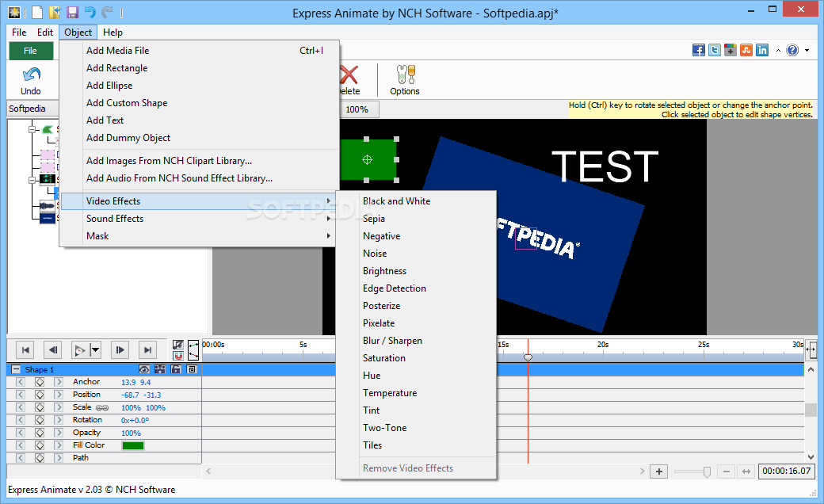The width and height of the screenshot is (824, 504).
Task: Click the New file icon in title bar
Action: 36,12
